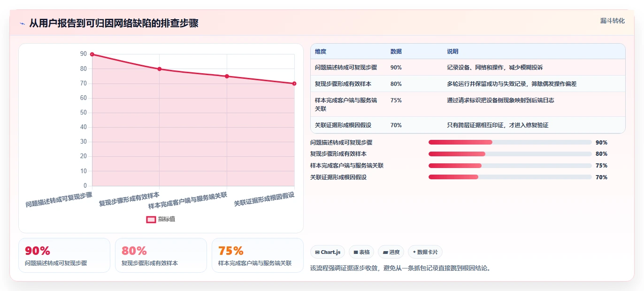Click x-axis label 复现步骤形成有效样本 on the chart

point(130,199)
